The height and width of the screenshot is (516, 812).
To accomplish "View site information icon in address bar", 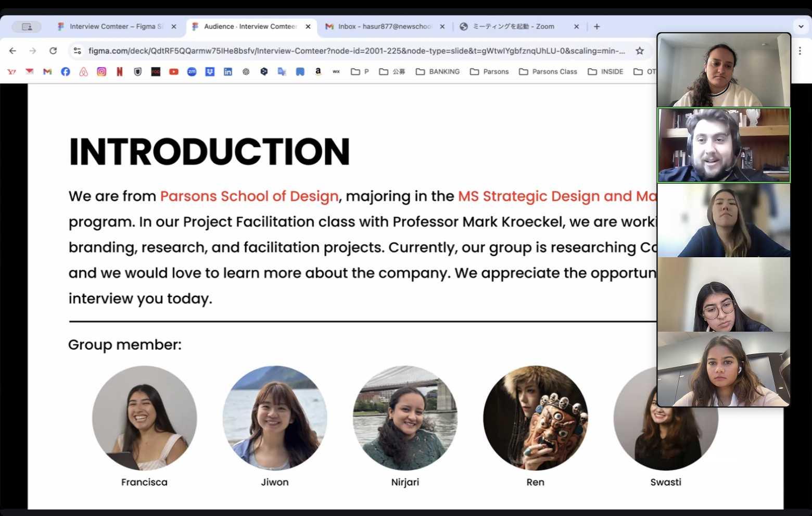I will click(x=78, y=51).
